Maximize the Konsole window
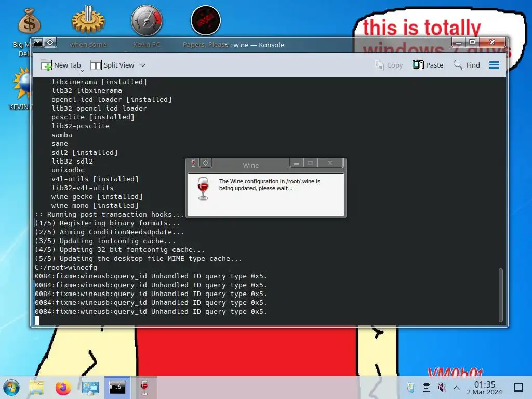The height and width of the screenshot is (399, 532). (472, 43)
